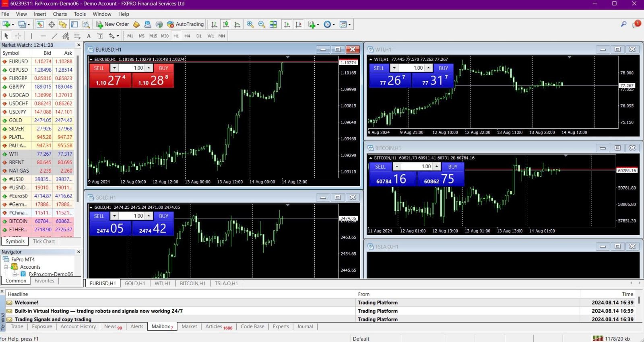Click the red SELL button on EURUSD

coord(99,68)
